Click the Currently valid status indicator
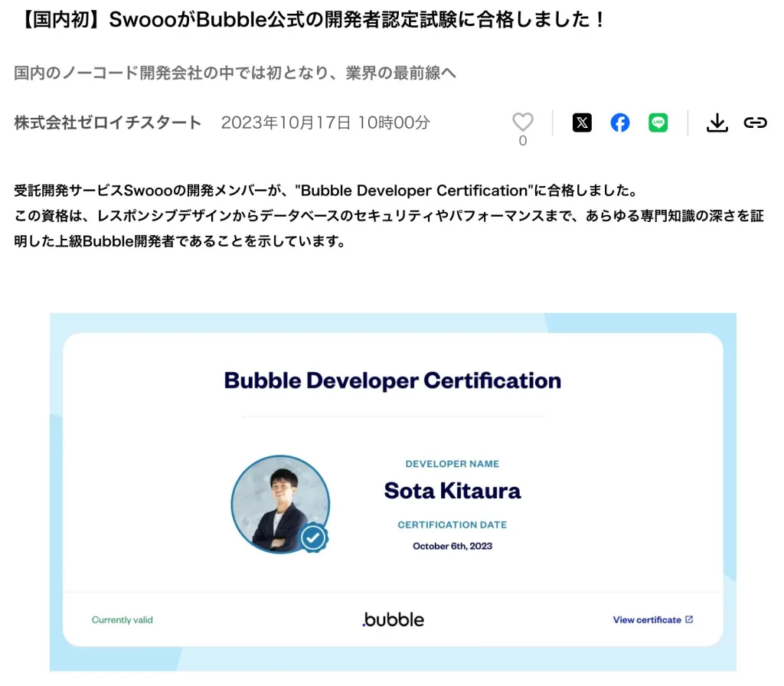784x686 pixels. [x=122, y=620]
